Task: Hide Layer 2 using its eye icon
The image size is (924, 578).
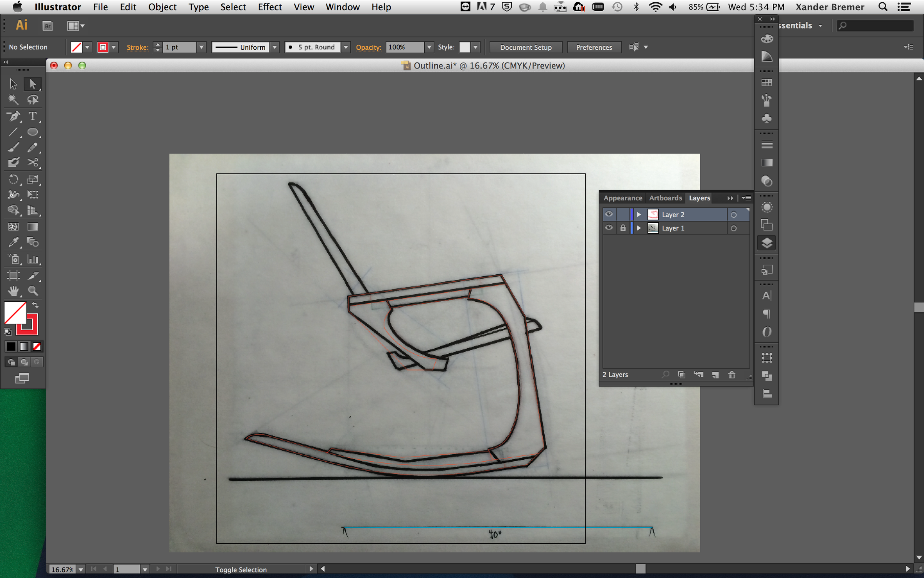Action: (x=609, y=214)
